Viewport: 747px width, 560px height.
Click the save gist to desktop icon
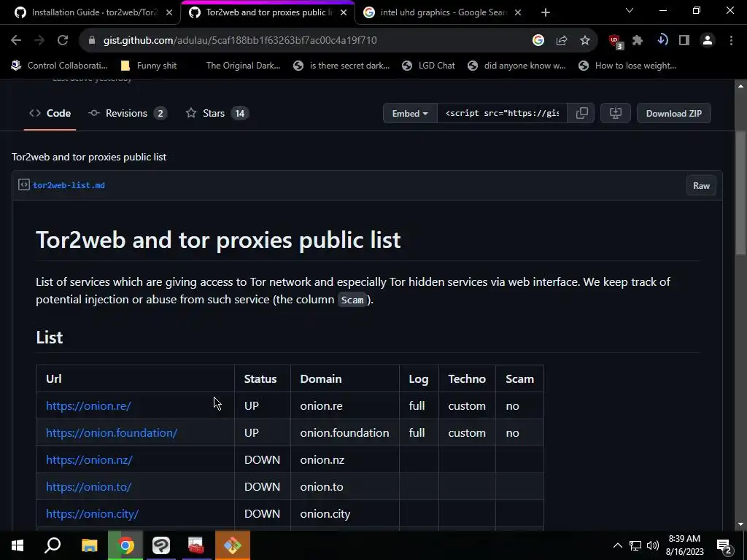[x=616, y=113]
